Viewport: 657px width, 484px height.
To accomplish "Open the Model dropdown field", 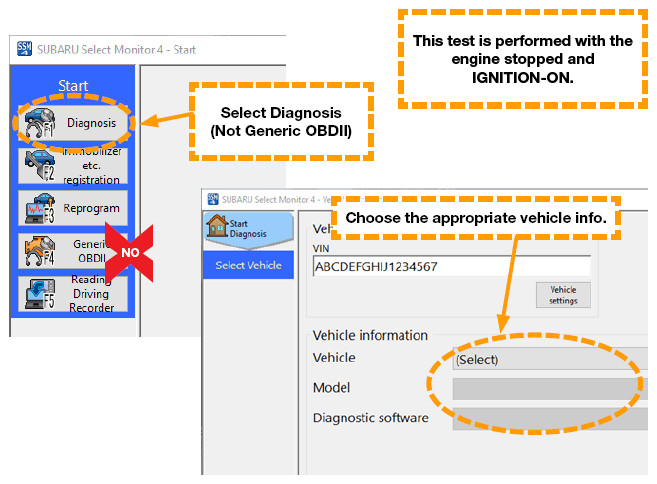I will (550, 388).
